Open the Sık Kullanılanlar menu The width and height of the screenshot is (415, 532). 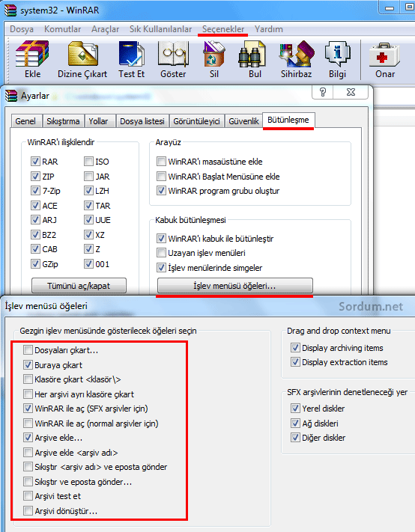point(160,29)
